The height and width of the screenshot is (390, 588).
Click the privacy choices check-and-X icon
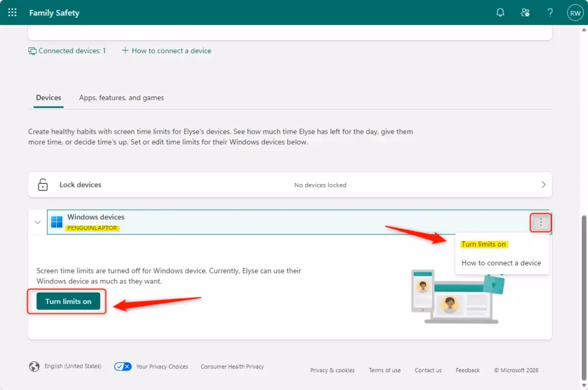click(x=123, y=366)
